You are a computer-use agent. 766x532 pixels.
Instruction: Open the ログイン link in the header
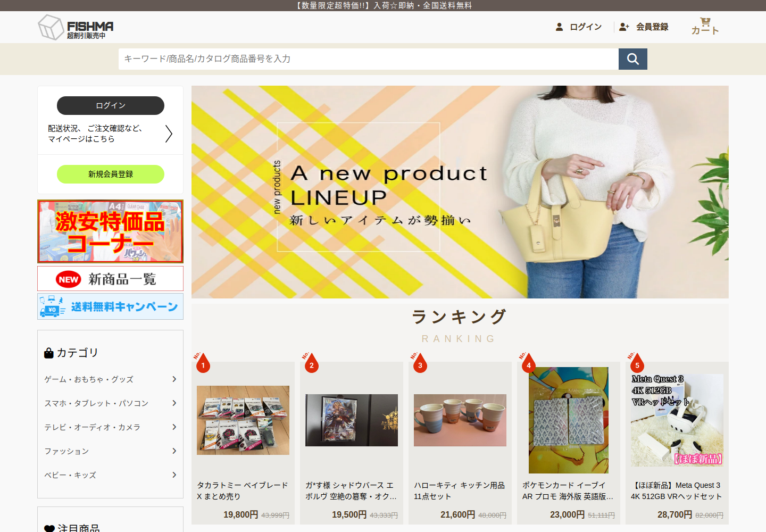pyautogui.click(x=586, y=27)
